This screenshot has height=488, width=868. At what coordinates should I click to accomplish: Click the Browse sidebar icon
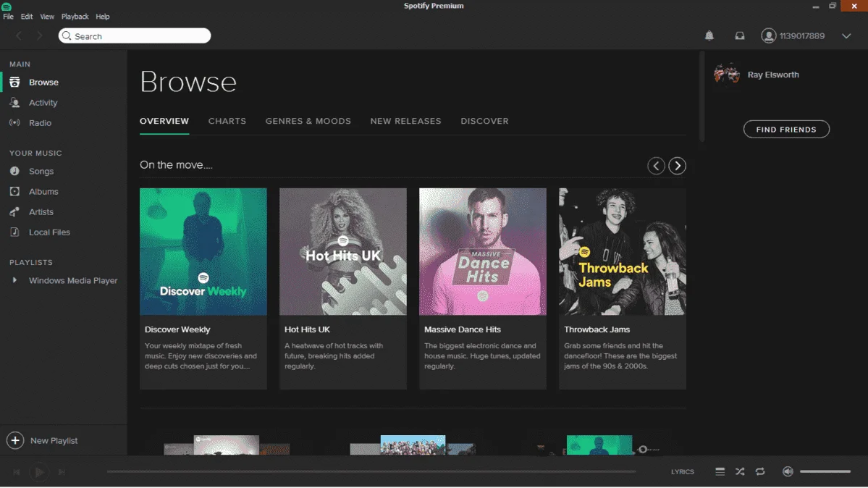point(14,82)
